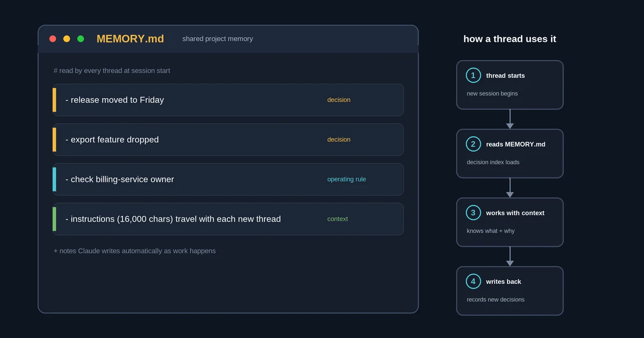The height and width of the screenshot is (338, 644).
Task: Click the step 2 circle icon
Action: pos(473,144)
